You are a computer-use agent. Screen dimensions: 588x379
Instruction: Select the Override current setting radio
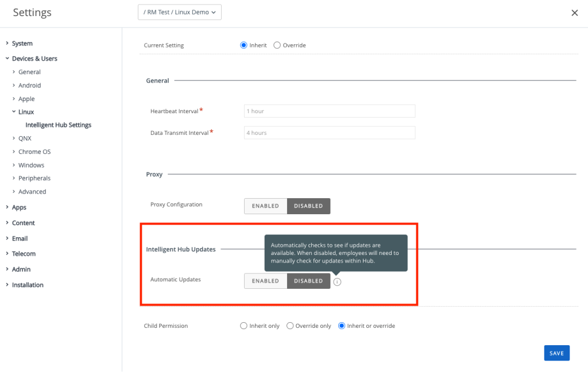[x=277, y=45]
